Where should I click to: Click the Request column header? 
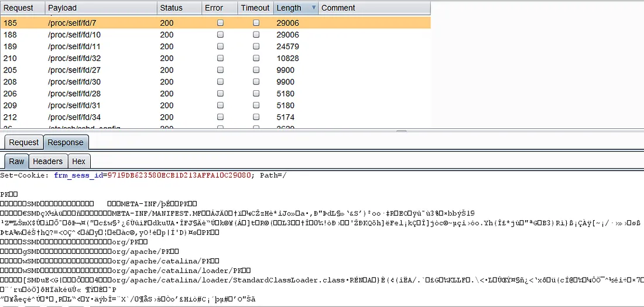pos(22,8)
